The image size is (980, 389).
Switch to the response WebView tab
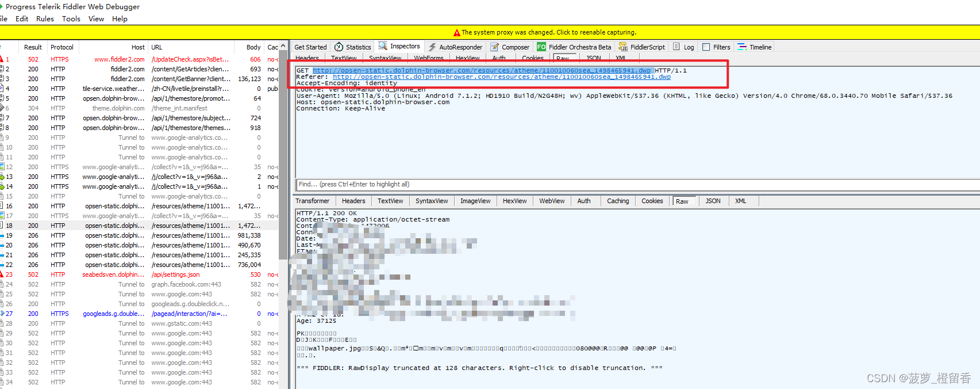click(552, 201)
